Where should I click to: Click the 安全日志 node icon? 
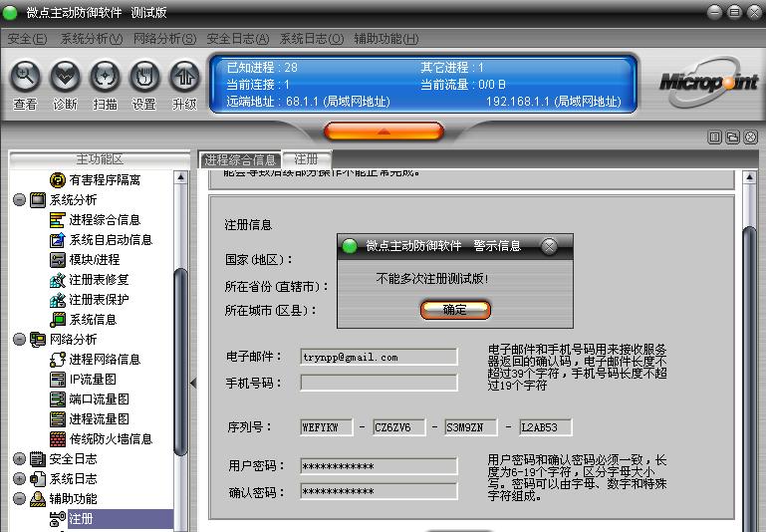[38, 458]
